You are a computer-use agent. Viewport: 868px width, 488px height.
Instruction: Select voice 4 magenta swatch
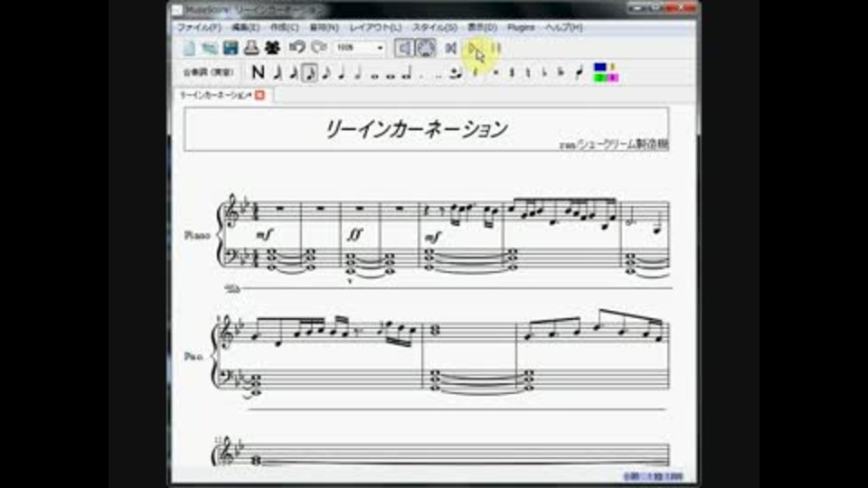[613, 78]
